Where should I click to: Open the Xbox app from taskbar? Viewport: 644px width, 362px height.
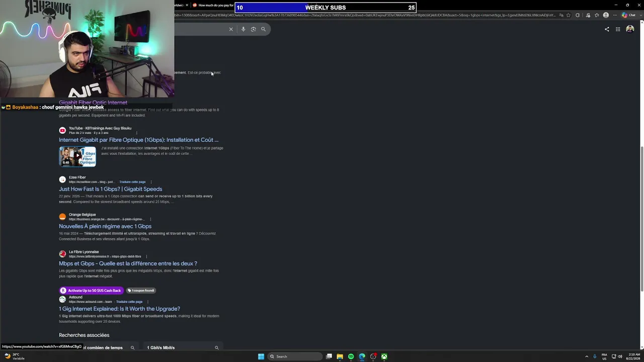(x=384, y=356)
